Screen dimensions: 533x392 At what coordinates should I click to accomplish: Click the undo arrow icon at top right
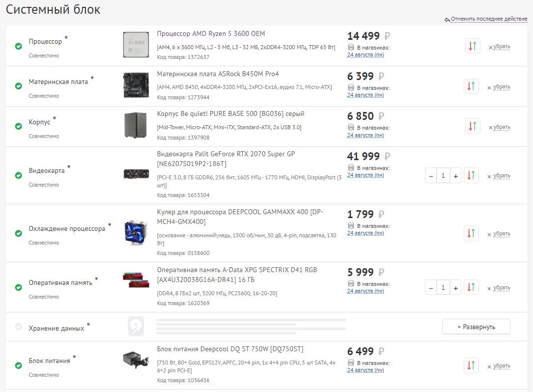point(447,20)
